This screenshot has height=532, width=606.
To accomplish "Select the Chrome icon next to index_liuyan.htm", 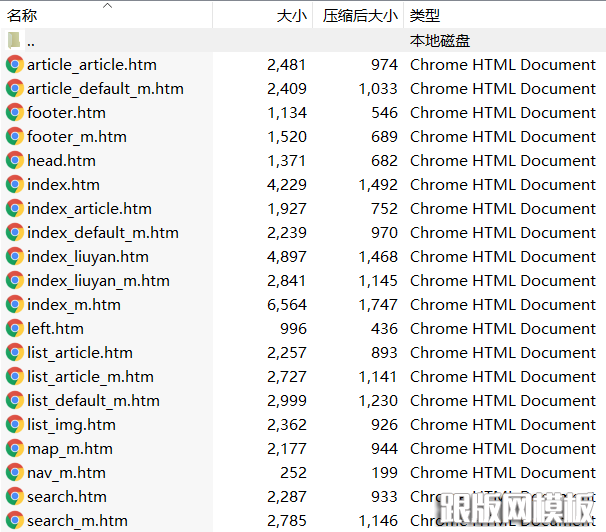I will tap(15, 256).
